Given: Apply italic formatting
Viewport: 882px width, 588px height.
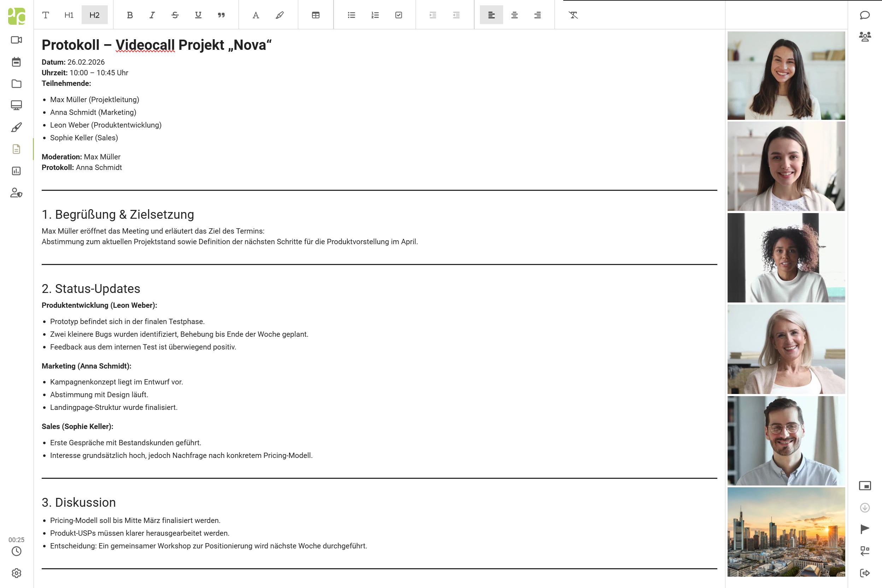Looking at the screenshot, I should (152, 15).
